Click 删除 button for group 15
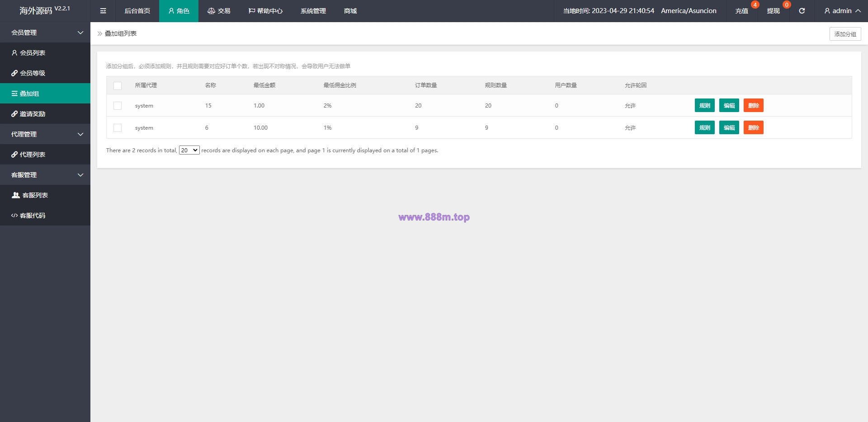 pos(753,106)
